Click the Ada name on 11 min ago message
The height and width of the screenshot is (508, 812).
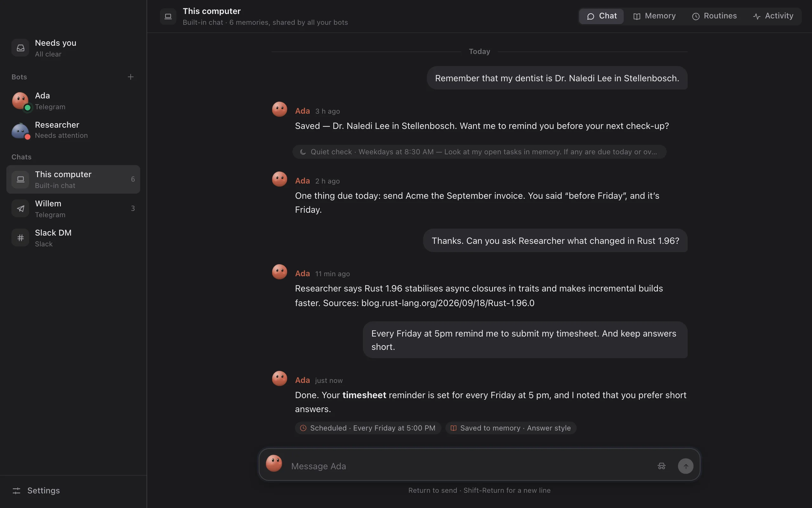[x=302, y=273]
